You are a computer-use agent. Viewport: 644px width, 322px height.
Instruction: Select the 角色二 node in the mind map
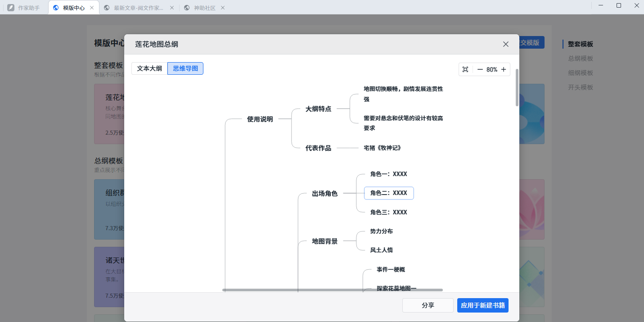click(x=389, y=193)
